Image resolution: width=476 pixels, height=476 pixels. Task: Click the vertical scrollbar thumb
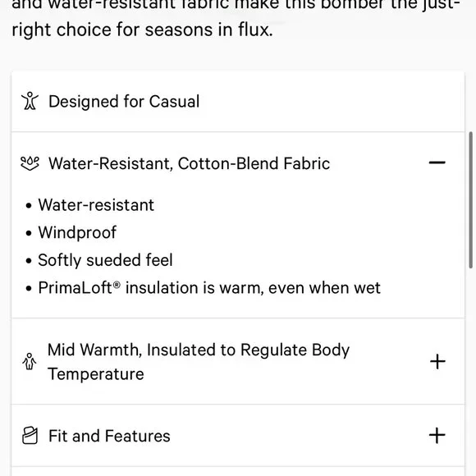(470, 199)
